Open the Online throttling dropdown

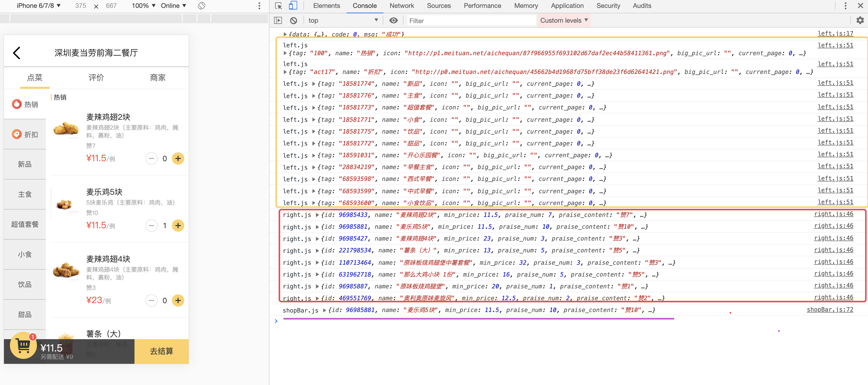click(173, 6)
